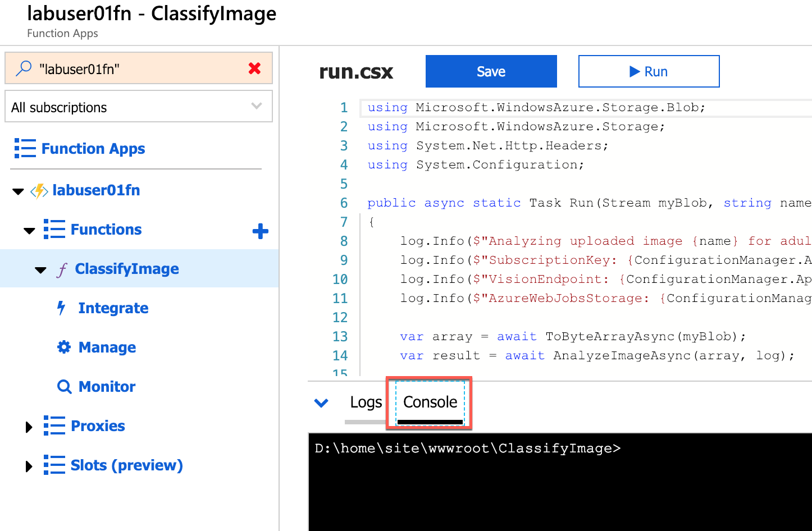This screenshot has width=812, height=531.
Task: Click the play triangle icon on Run
Action: click(635, 71)
